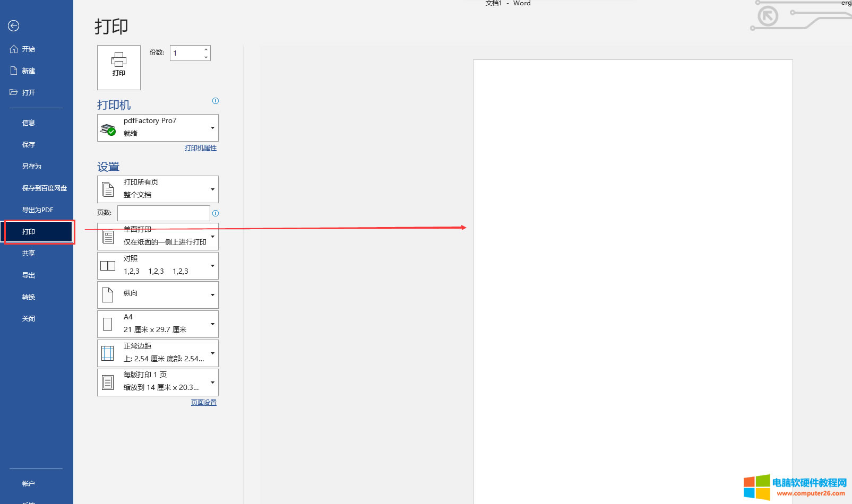The image size is (852, 504).
Task: Change the portrait orientation (纵向) dropdown
Action: pyautogui.click(x=158, y=295)
